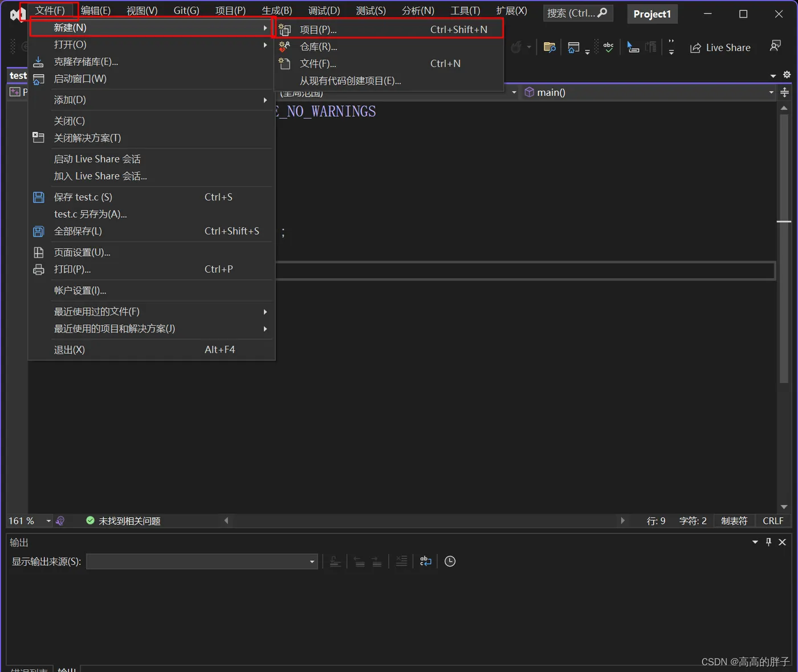
Task: Choose 仓库(R)... in the 新建 submenu
Action: click(x=389, y=47)
